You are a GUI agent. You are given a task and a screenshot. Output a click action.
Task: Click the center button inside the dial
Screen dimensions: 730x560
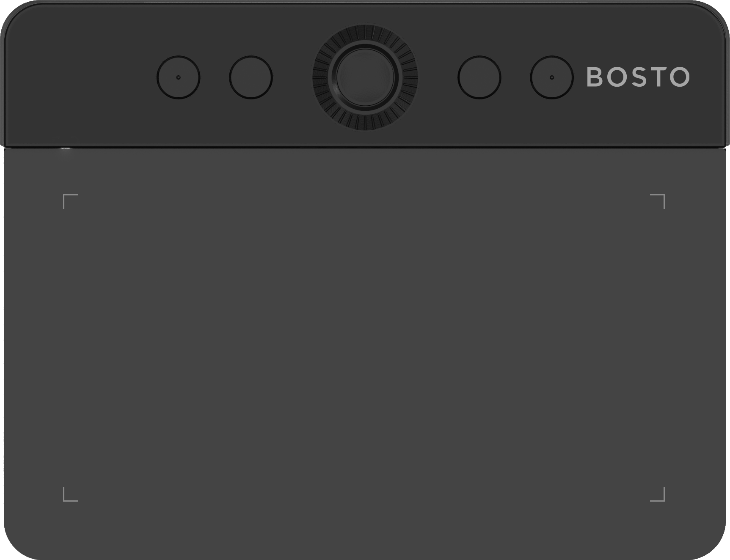pos(365,77)
